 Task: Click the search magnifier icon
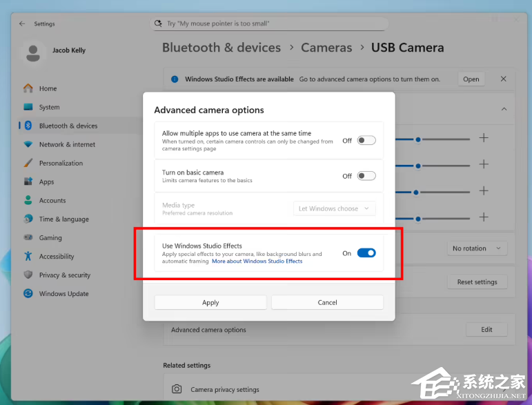[158, 23]
